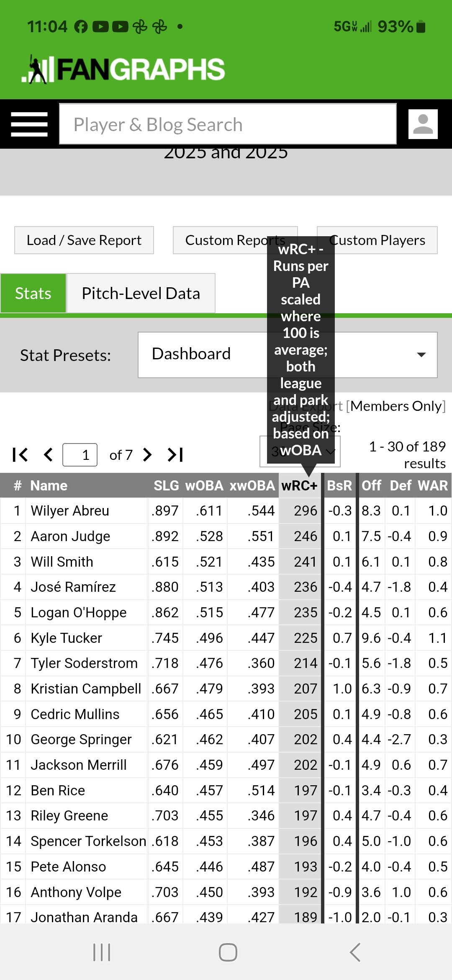Viewport: 452px width, 980px height.
Task: Open the hamburger navigation menu
Action: tap(29, 124)
